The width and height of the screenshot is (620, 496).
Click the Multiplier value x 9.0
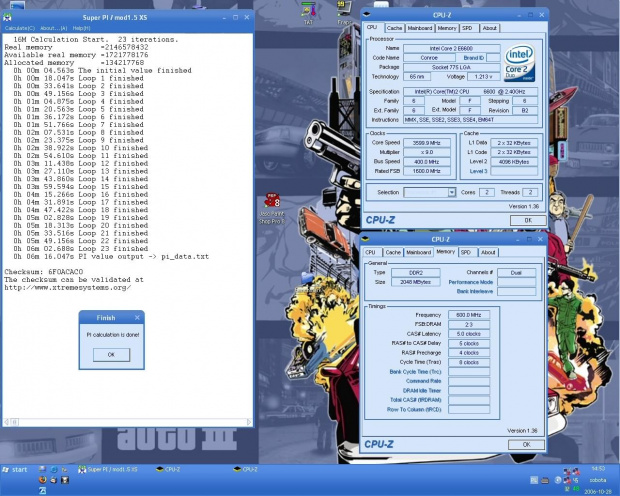point(427,152)
